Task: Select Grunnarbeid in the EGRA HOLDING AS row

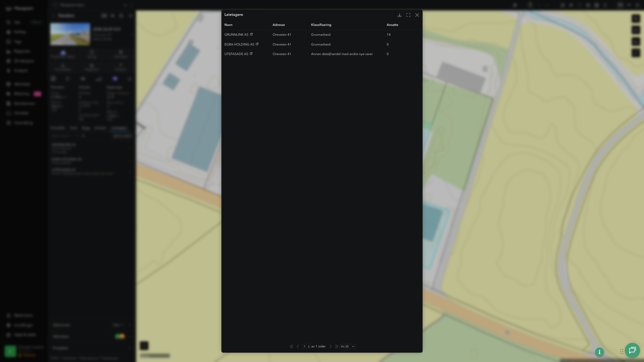Action: (x=321, y=44)
